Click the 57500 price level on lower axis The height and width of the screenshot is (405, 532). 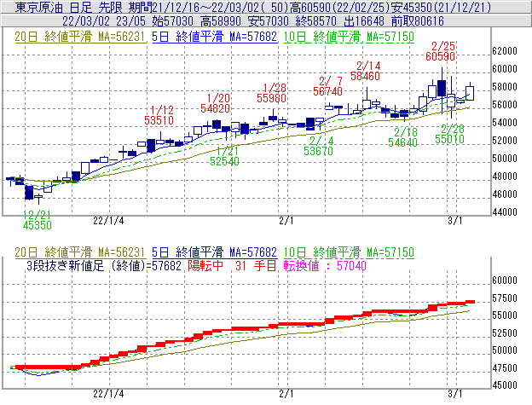click(x=505, y=298)
